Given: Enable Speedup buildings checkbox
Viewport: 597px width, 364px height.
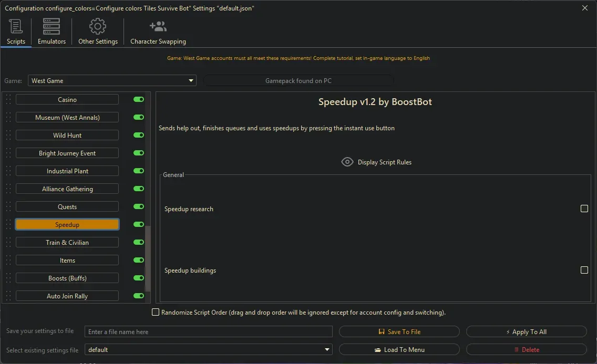Looking at the screenshot, I should click(584, 270).
